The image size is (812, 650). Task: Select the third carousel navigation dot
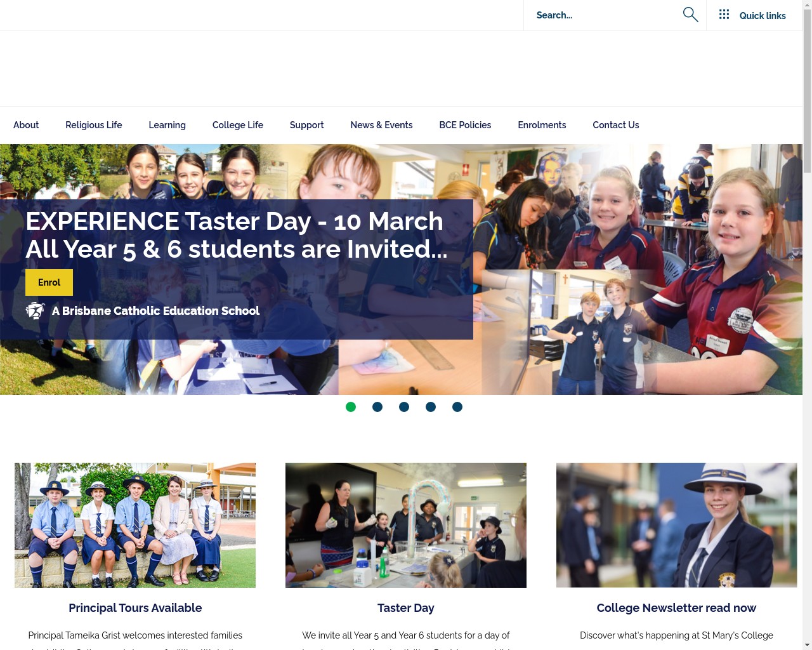[x=404, y=407]
